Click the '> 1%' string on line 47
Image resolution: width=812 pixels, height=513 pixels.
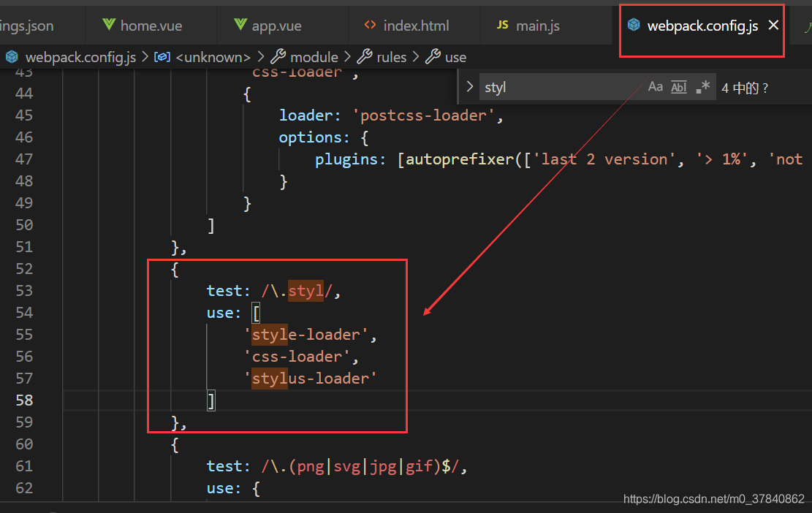tap(721, 159)
